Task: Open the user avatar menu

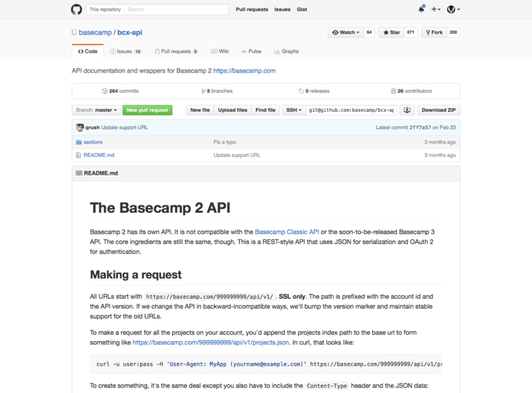Action: click(454, 9)
